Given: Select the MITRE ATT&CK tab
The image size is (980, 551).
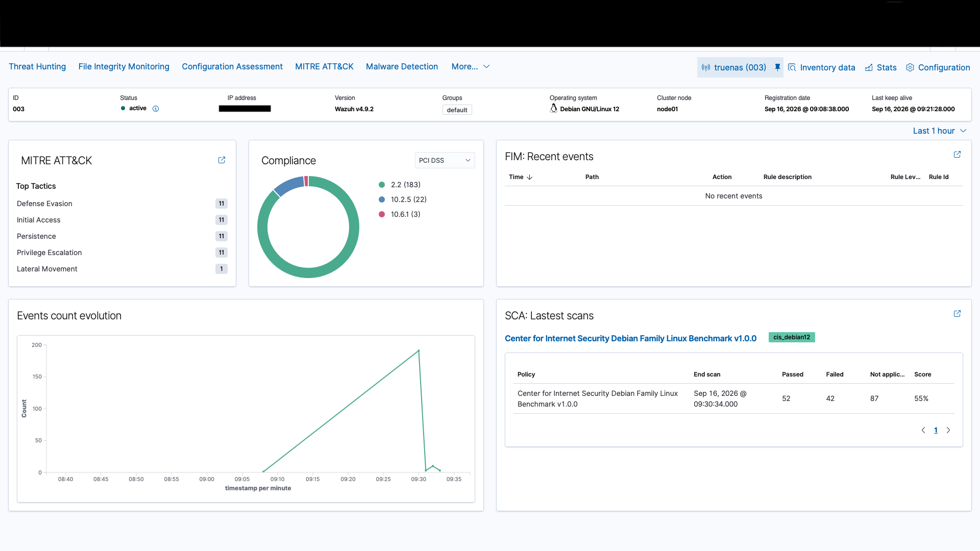Looking at the screenshot, I should pos(324,66).
